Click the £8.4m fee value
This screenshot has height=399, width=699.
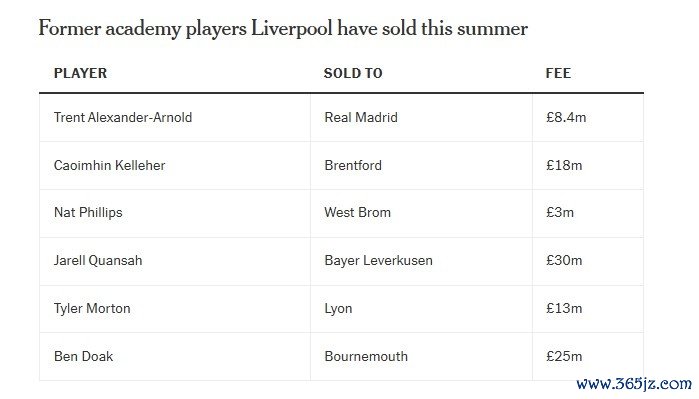[566, 117]
